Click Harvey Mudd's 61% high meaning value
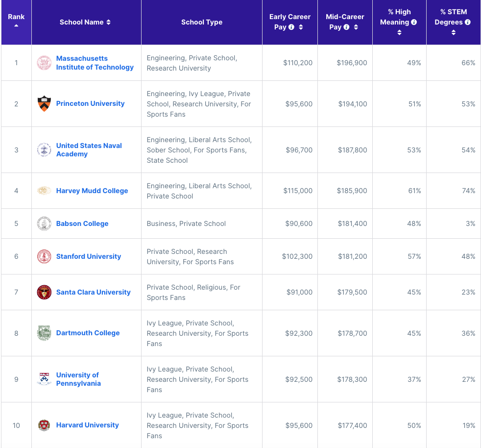The height and width of the screenshot is (448, 481). click(x=415, y=191)
